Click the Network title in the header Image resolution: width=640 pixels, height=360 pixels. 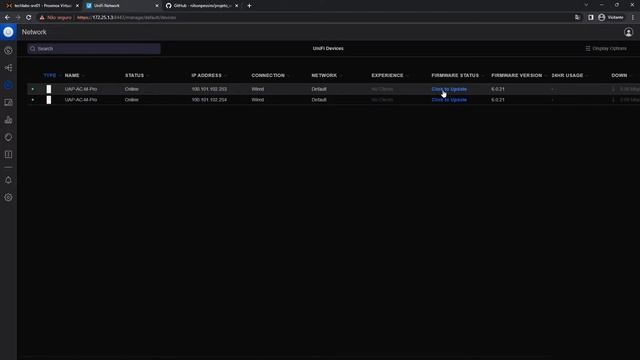[x=34, y=32]
